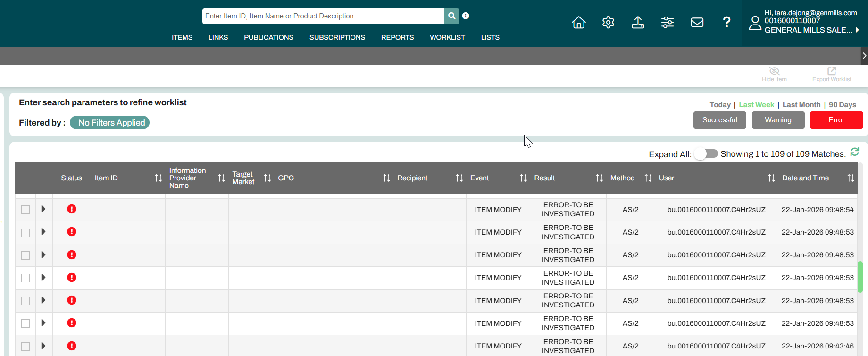
Task: Focus the Item ID search field
Action: click(x=323, y=16)
